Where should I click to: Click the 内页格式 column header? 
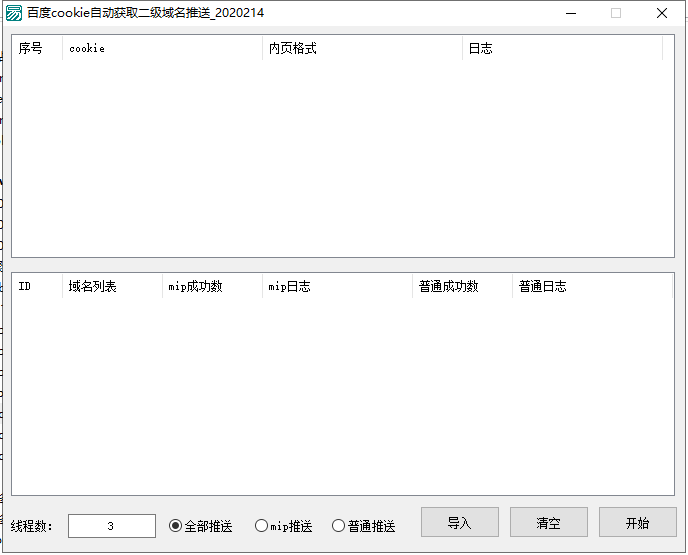pos(362,48)
